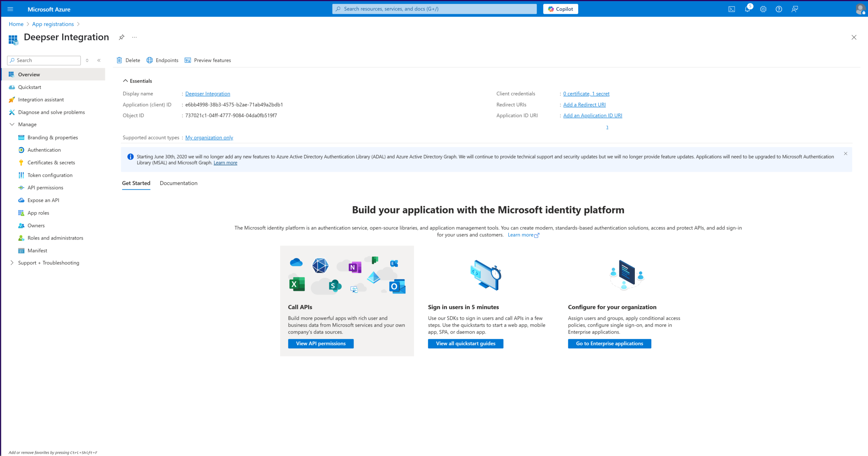The width and height of the screenshot is (868, 456).
Task: Open portal settings gear
Action: point(763,9)
